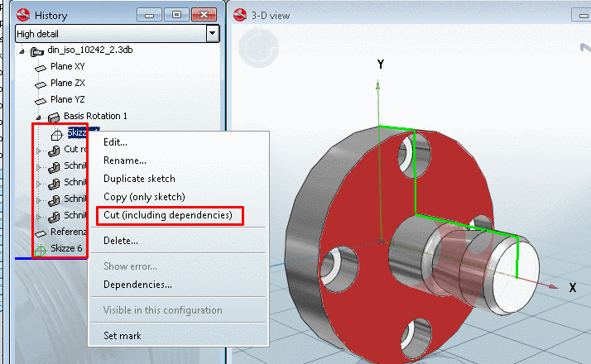Select the Skizze 6 sketch icon
This screenshot has height=364, width=591.
(x=40, y=250)
